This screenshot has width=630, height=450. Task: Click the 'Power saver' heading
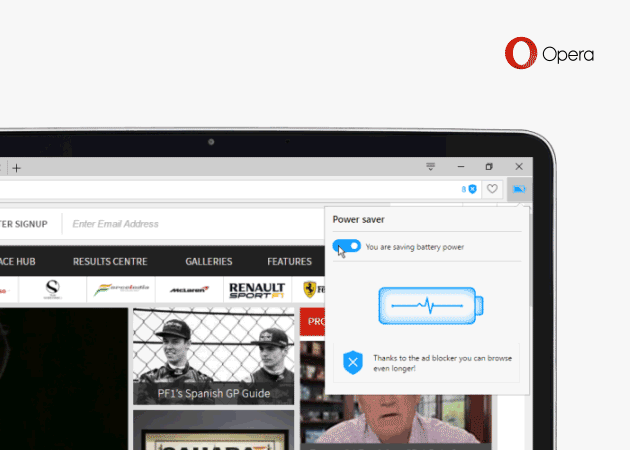click(358, 220)
